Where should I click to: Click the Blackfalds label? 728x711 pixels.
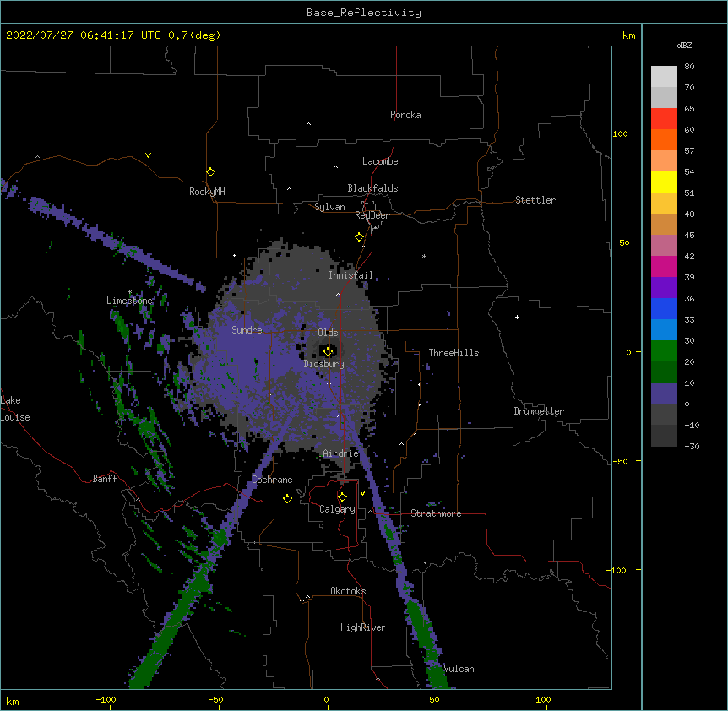pos(372,188)
